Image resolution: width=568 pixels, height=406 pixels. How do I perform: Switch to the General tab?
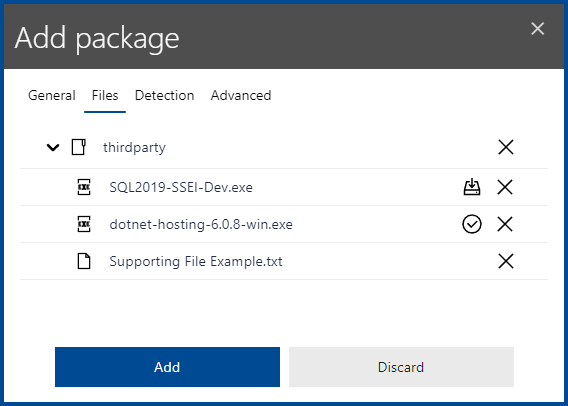[x=52, y=96]
